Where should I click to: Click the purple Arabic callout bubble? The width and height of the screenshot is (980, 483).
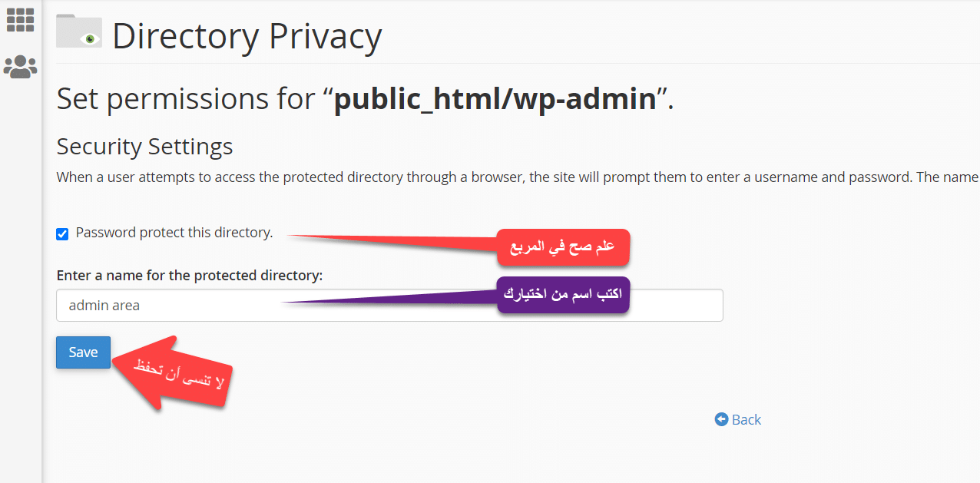coord(563,295)
